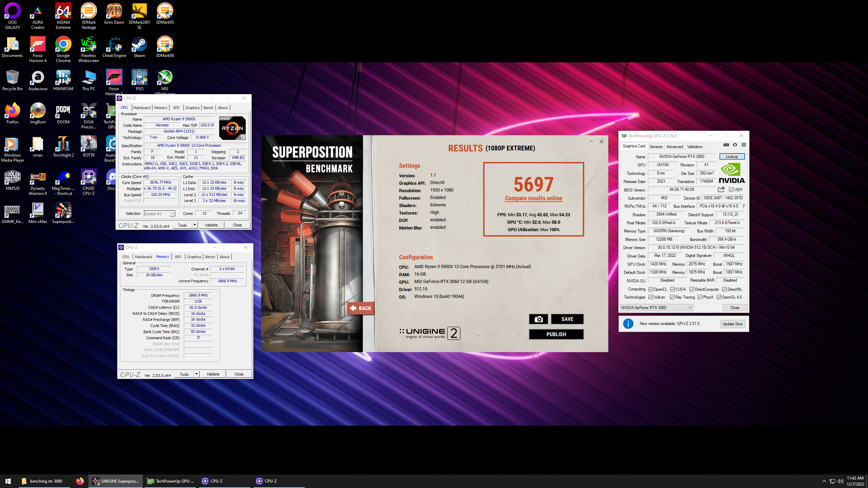Screen dimensions: 868x488
Task: Launch the Grim Dawn desktop icon
Action: [x=114, y=14]
